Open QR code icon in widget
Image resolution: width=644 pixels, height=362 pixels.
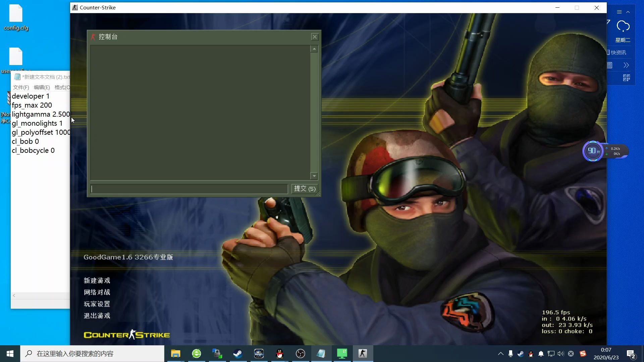626,78
